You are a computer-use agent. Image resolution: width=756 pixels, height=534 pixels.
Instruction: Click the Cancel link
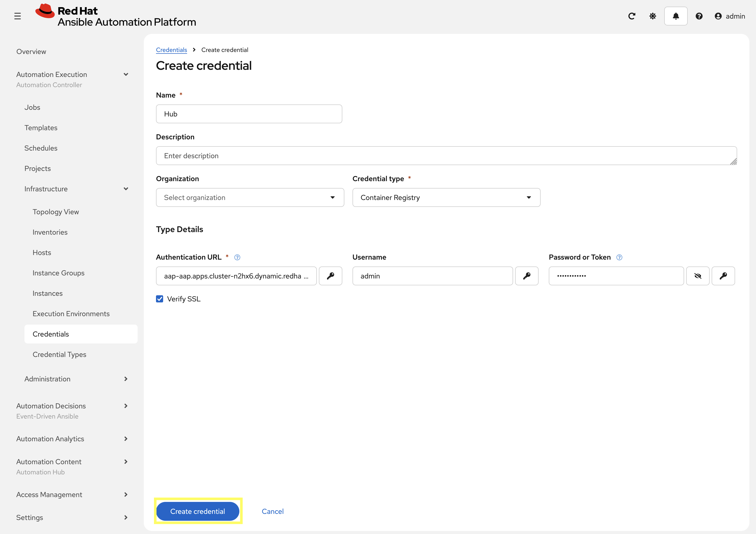pyautogui.click(x=272, y=511)
